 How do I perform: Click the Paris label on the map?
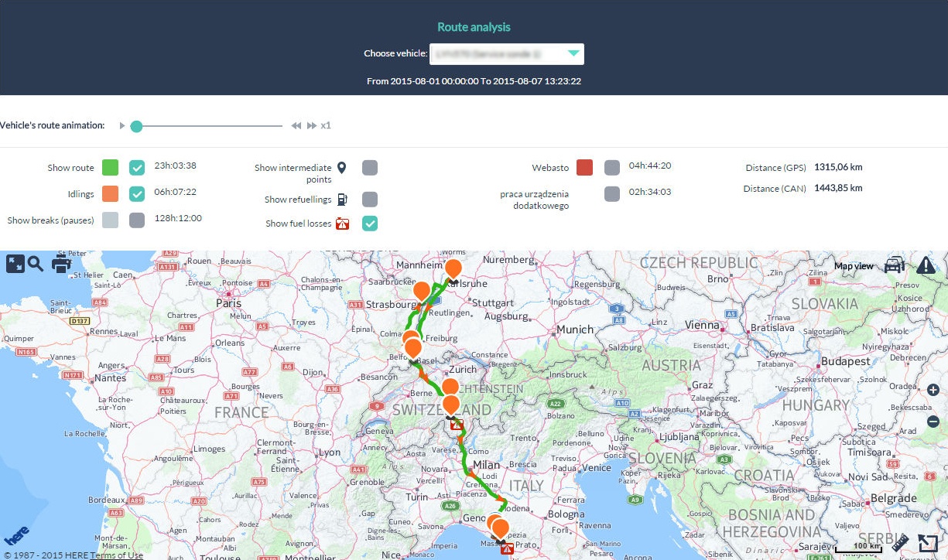click(229, 303)
